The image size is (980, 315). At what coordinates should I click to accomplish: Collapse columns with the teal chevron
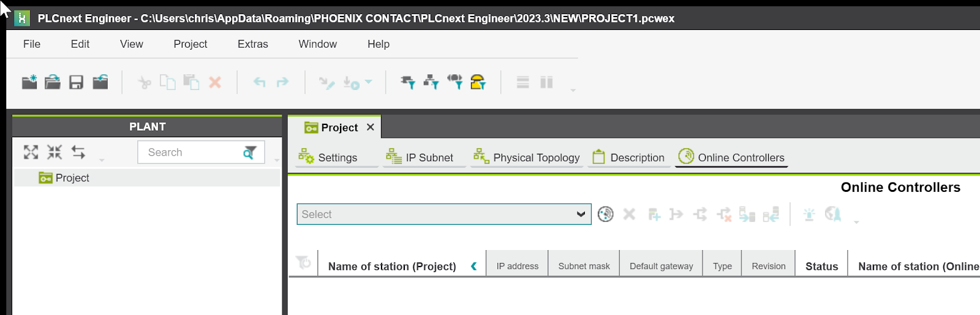(473, 266)
